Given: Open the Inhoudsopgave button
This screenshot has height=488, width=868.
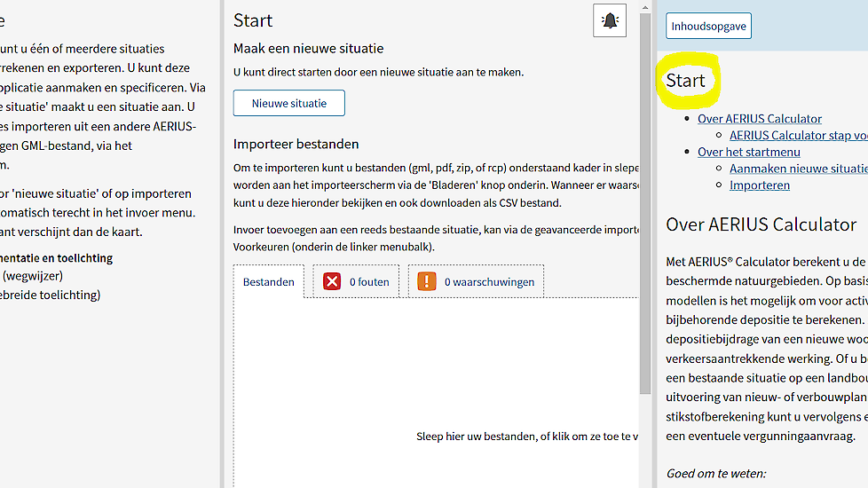Looking at the screenshot, I should (708, 26).
